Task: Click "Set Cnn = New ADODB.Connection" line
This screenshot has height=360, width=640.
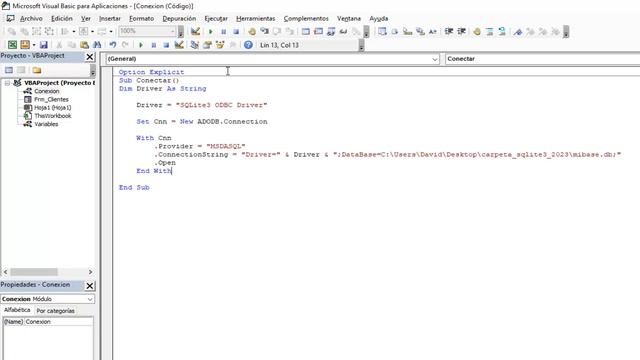Action: [x=202, y=122]
